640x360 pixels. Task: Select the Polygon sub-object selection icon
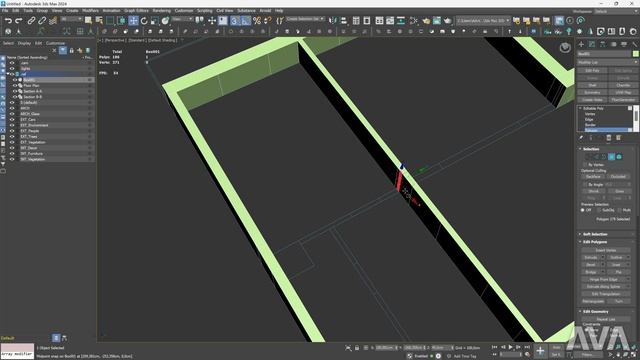[x=611, y=157]
